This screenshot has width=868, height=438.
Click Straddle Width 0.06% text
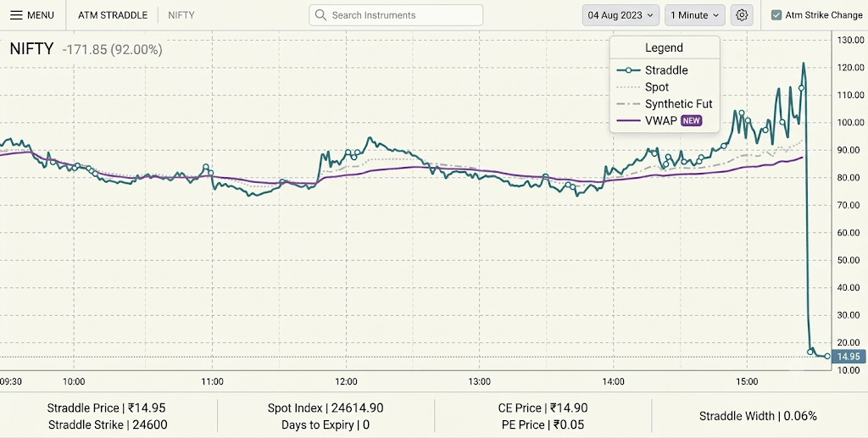coord(758,416)
